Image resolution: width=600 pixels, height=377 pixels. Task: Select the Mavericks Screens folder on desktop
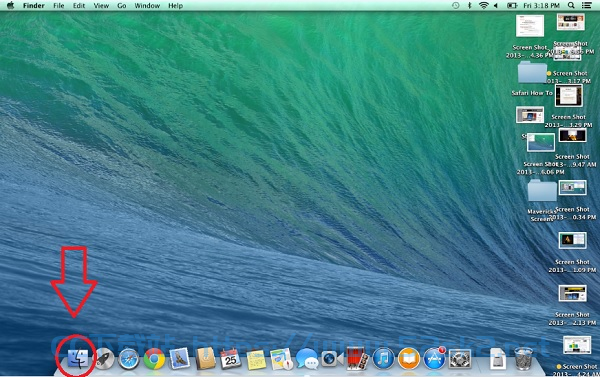click(x=542, y=190)
